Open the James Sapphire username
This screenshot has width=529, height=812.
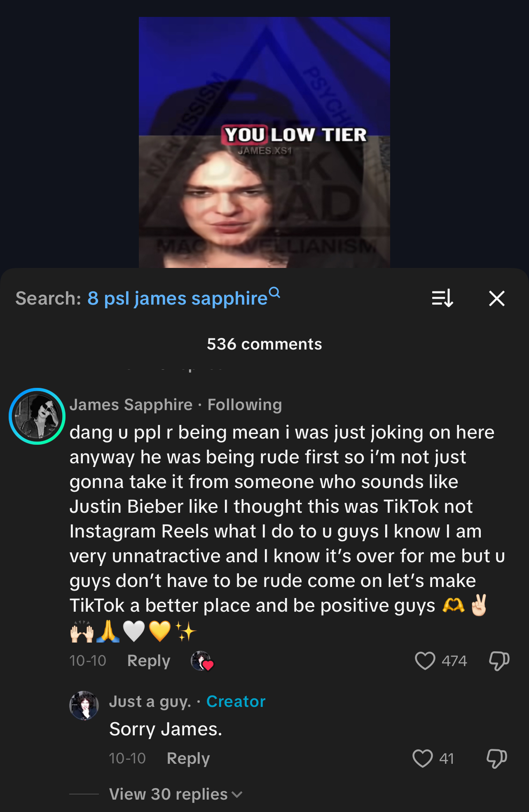[x=131, y=405]
